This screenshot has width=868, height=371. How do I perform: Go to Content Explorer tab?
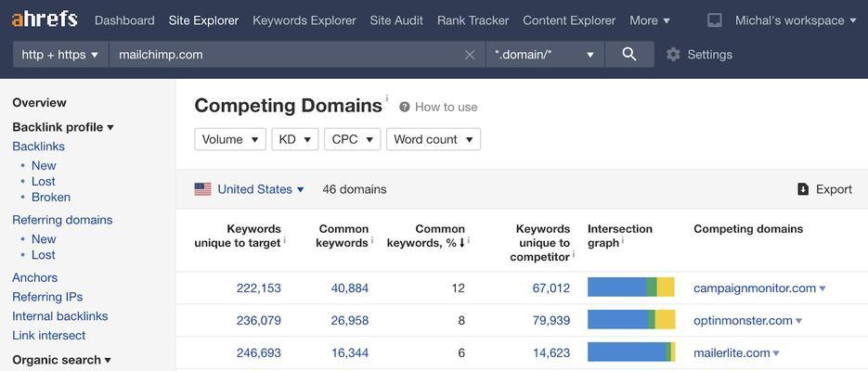(x=569, y=20)
